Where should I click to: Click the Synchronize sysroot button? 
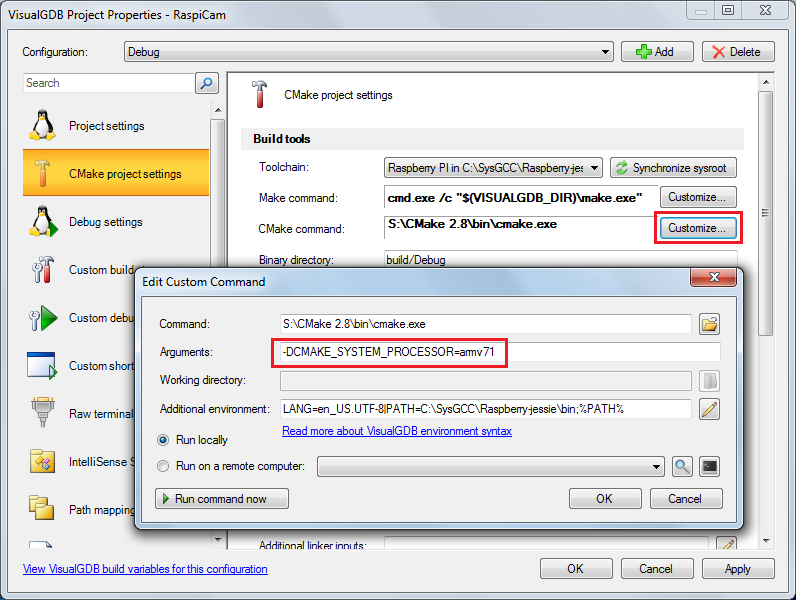(x=673, y=168)
